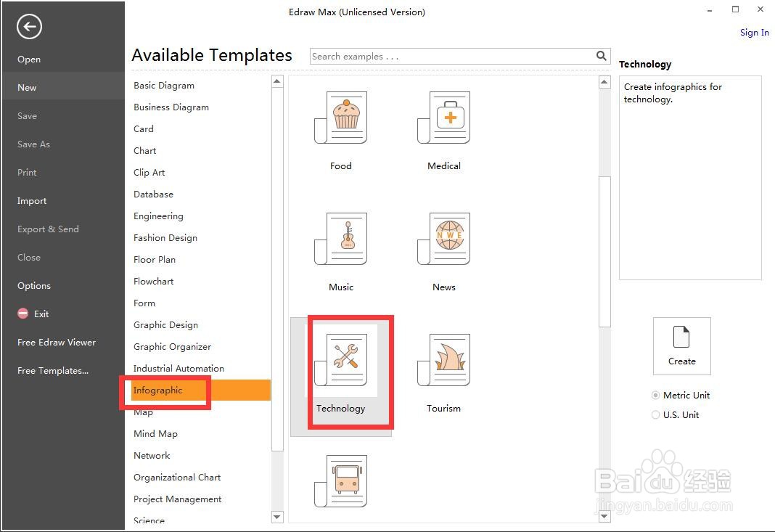
Task: Select New in the sidebar
Action: point(63,88)
